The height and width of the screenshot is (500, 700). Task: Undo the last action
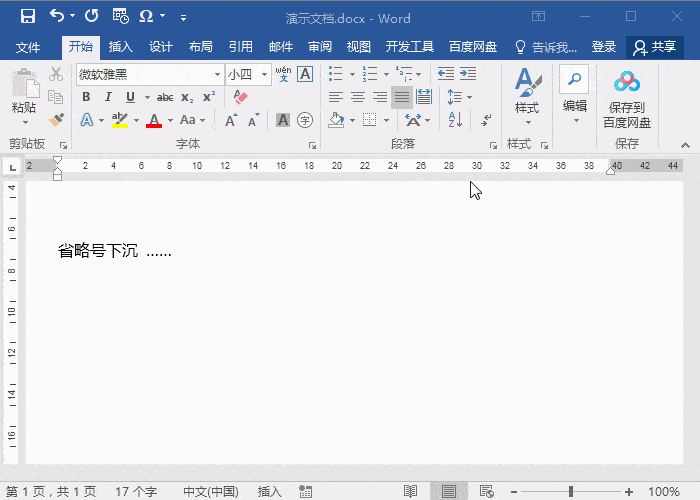(x=57, y=17)
